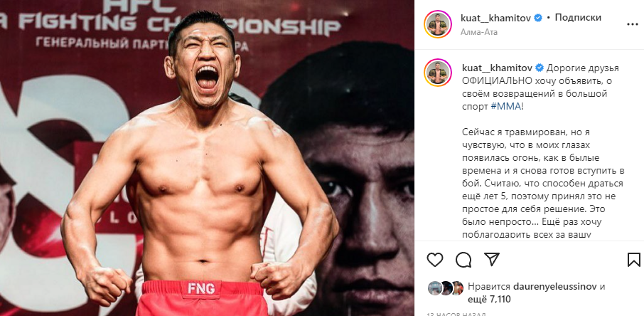
Task: Save post with bookmark icon
Action: pyautogui.click(x=634, y=260)
